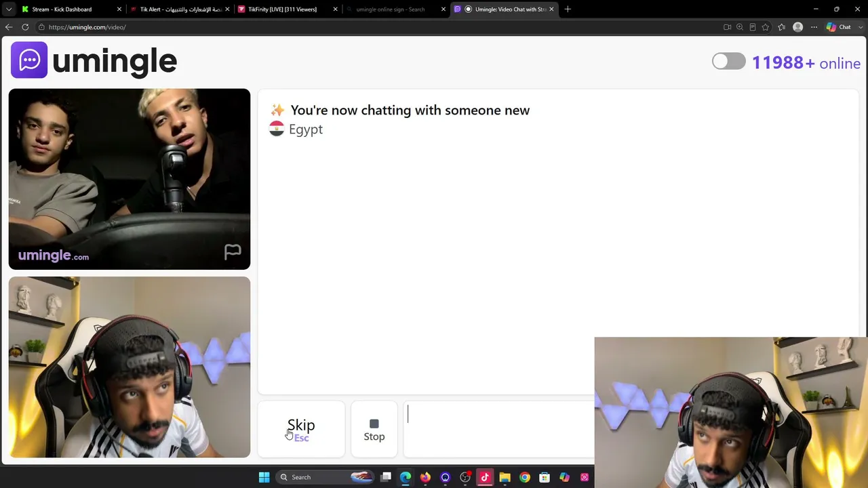
Task: Click the address bar URL
Action: coord(87,27)
